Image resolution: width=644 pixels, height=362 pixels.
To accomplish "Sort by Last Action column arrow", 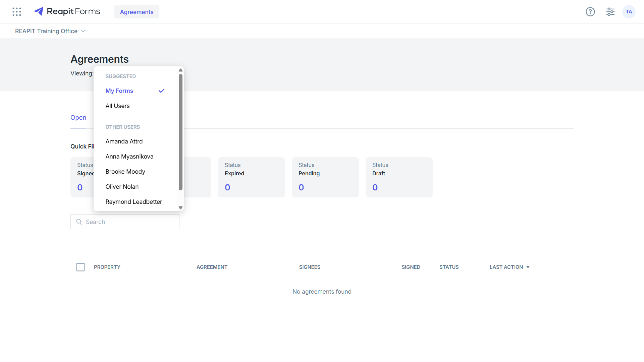I will tap(528, 267).
